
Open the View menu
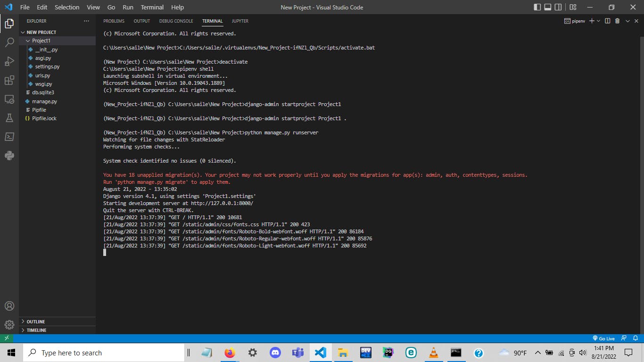[93, 7]
